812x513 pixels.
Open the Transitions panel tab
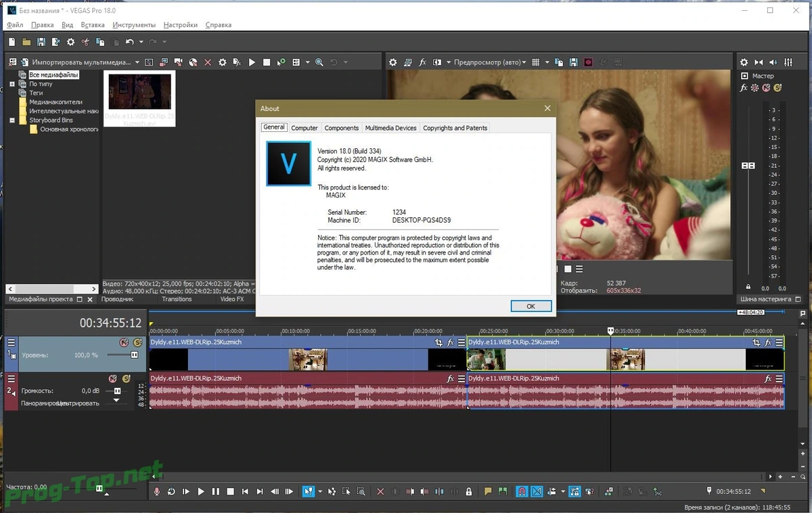[x=177, y=299]
